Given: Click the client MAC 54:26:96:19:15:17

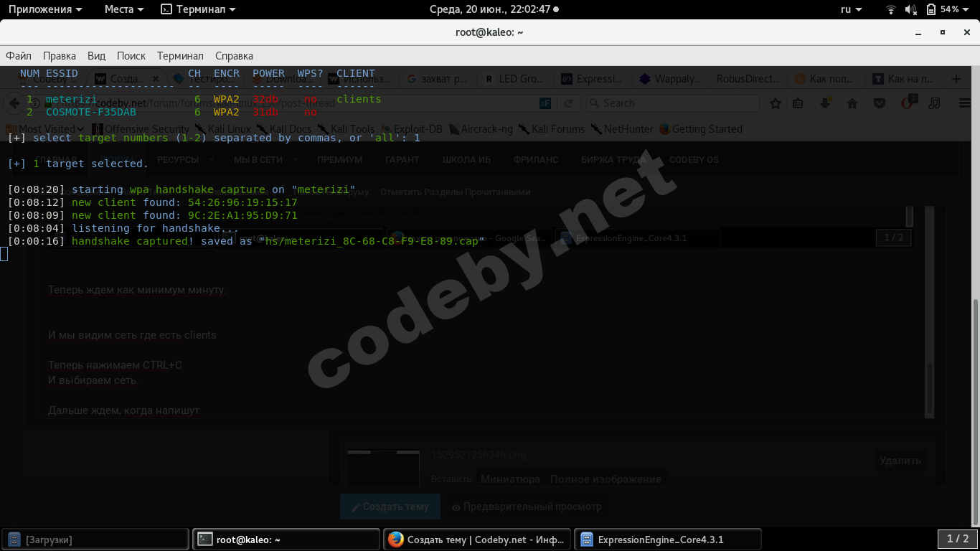Looking at the screenshot, I should pyautogui.click(x=242, y=202).
